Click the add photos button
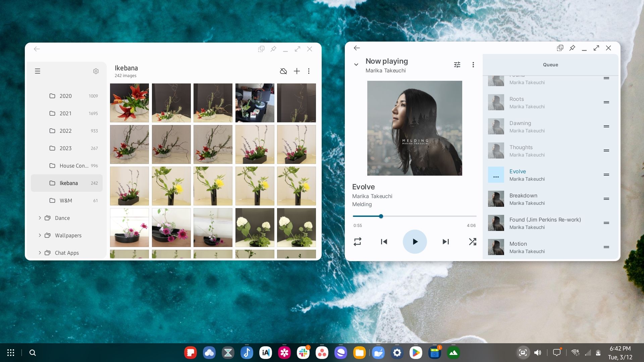Screen dimensions: 644x362 297,71
